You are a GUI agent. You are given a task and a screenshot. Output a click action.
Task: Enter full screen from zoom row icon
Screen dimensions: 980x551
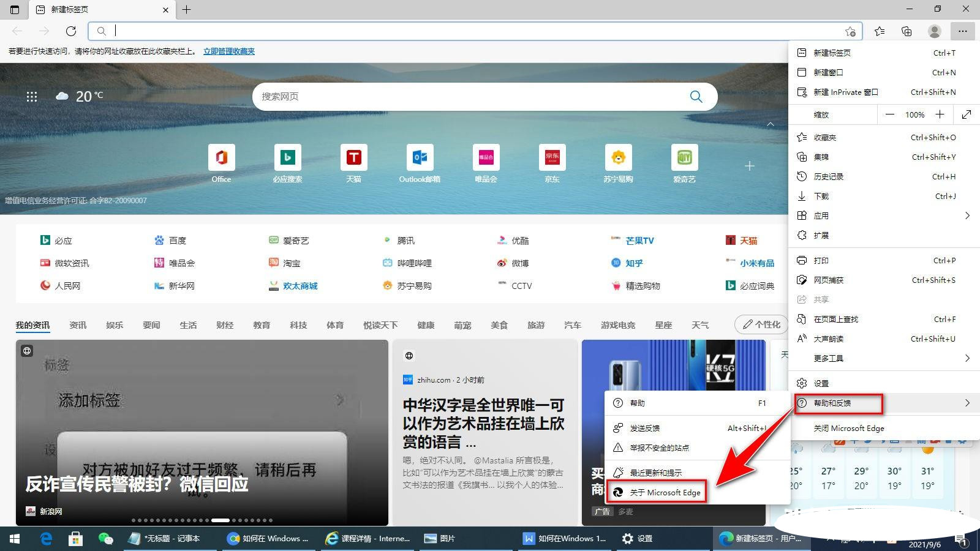pos(967,114)
